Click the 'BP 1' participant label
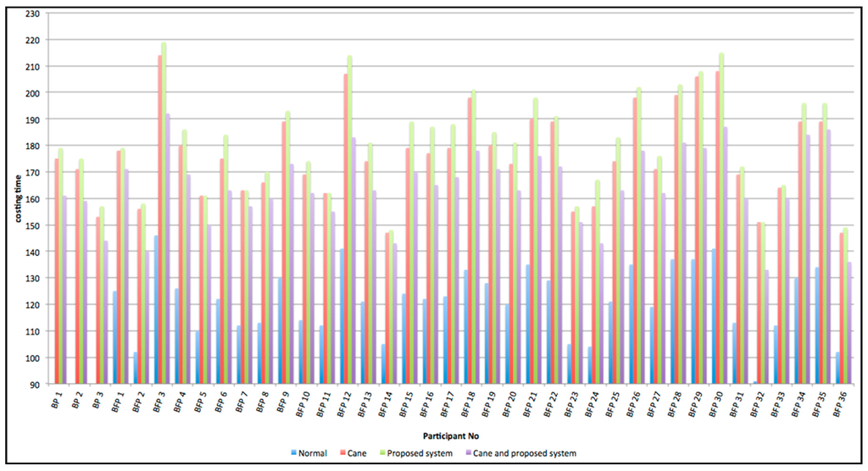The image size is (868, 471). [57, 399]
